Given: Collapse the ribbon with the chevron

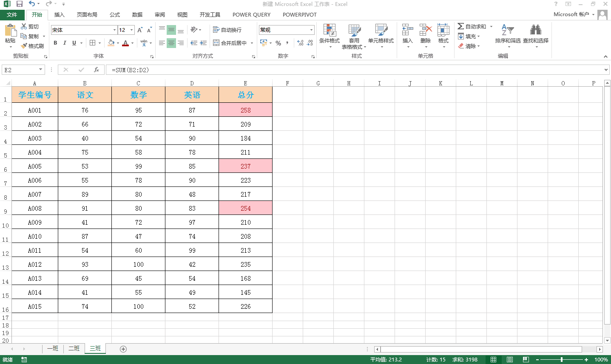Looking at the screenshot, I should point(605,56).
